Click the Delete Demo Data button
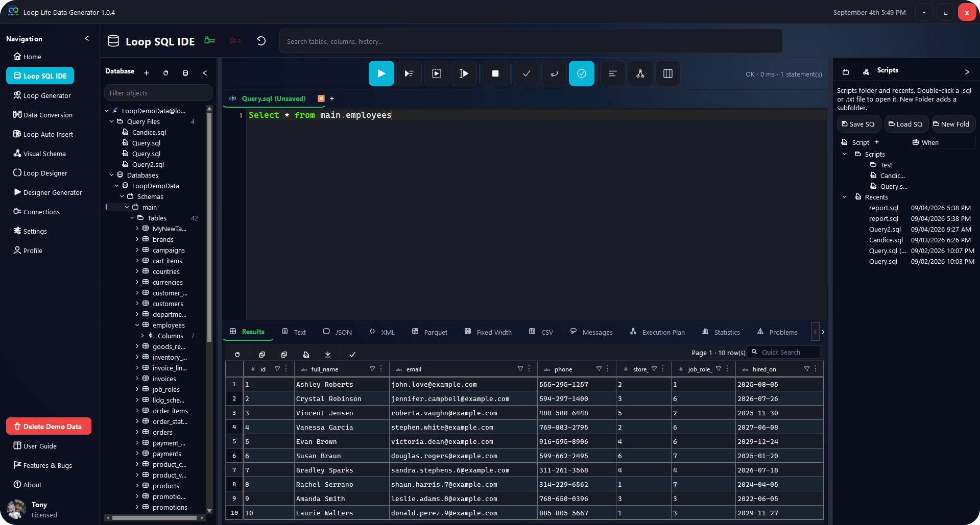980x525 pixels. tap(49, 427)
